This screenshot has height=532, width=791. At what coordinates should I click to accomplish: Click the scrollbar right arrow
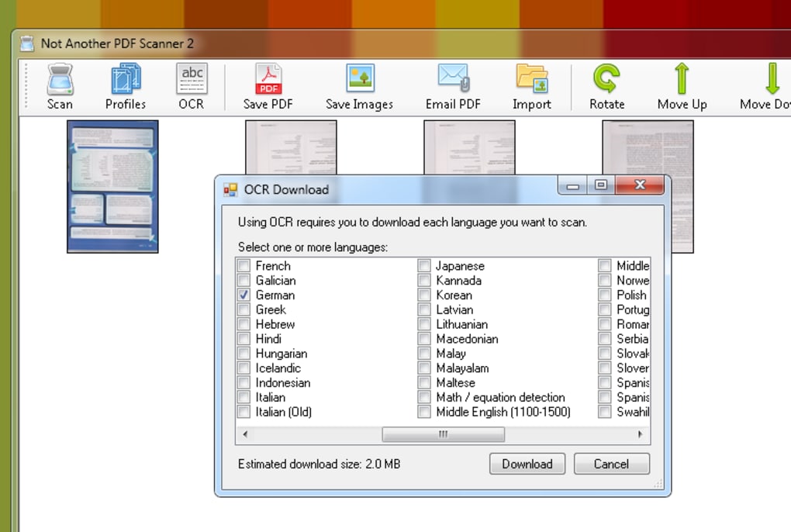coord(642,435)
